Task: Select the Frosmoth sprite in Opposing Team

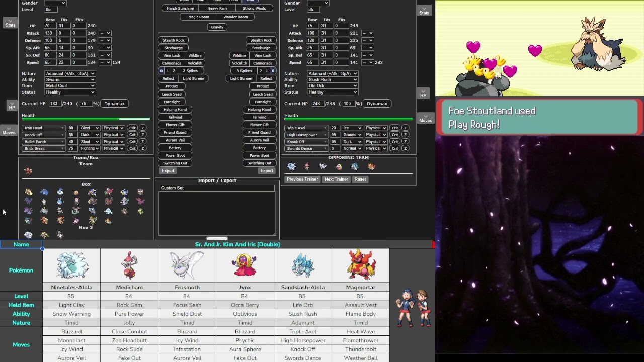Action: (323, 167)
